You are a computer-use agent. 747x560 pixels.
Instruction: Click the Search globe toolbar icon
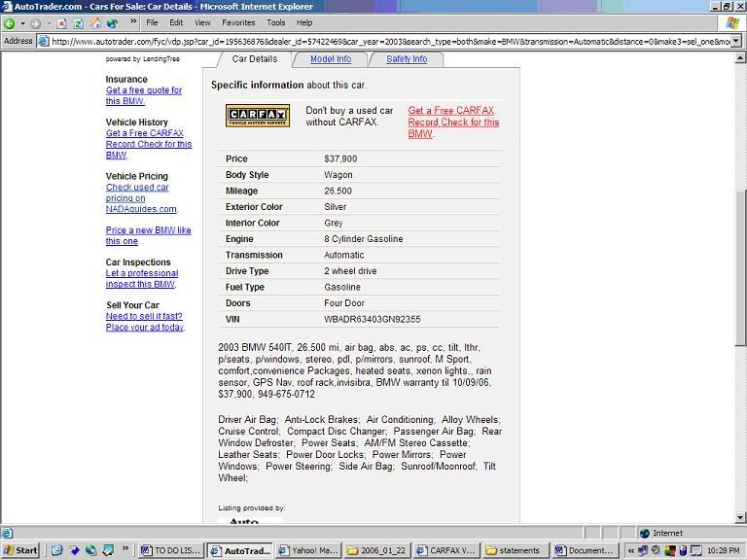coord(113,23)
